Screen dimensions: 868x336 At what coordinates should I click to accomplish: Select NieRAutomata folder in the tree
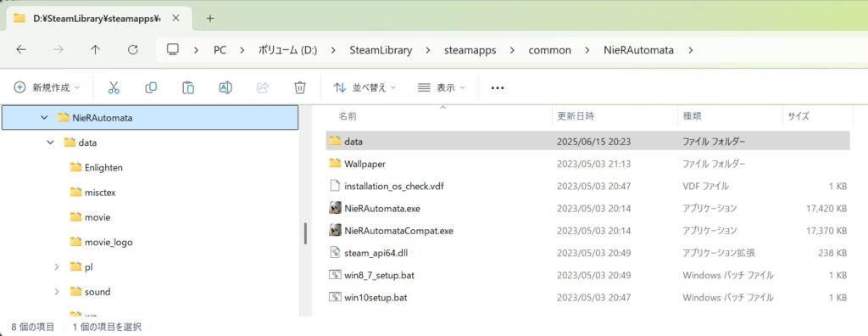tap(150, 118)
